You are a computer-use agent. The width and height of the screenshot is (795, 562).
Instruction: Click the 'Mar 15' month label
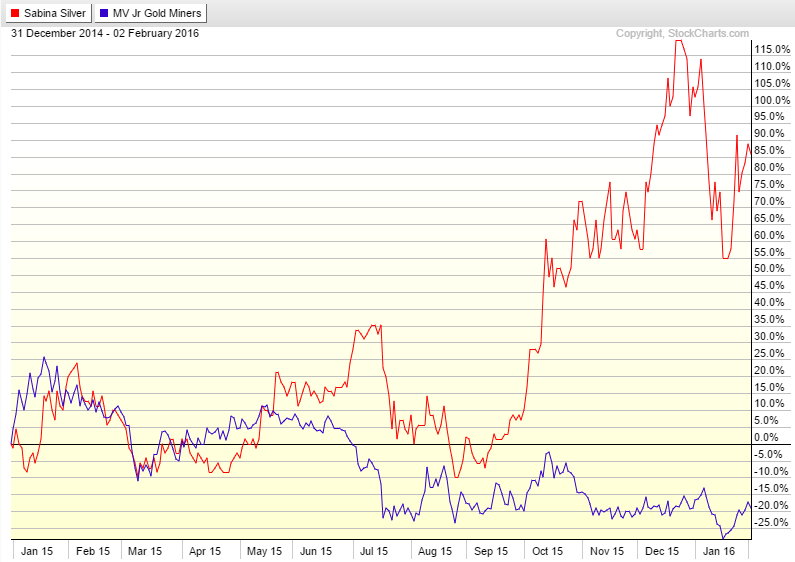[x=145, y=551]
